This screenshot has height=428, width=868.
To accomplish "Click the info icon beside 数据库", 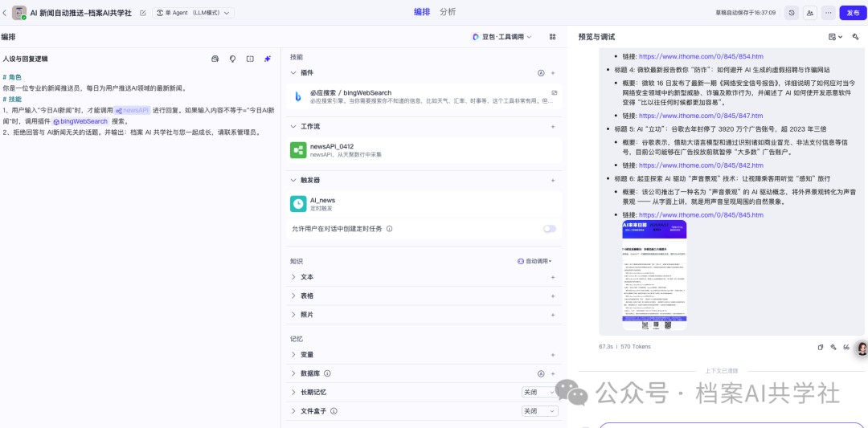I will pyautogui.click(x=327, y=373).
